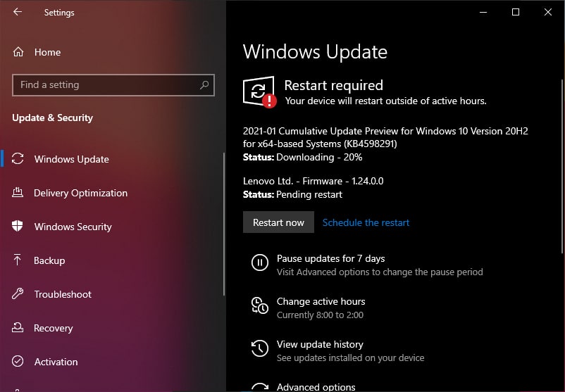
Task: Close the Settings window
Action: tap(547, 12)
